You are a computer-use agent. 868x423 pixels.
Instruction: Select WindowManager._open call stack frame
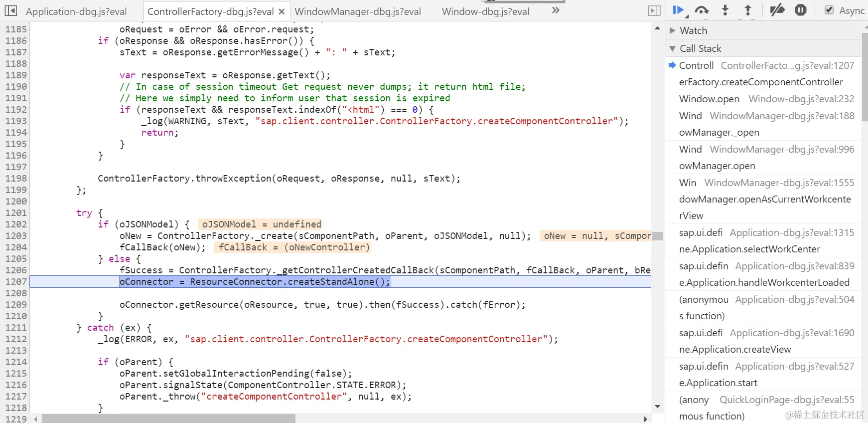763,124
